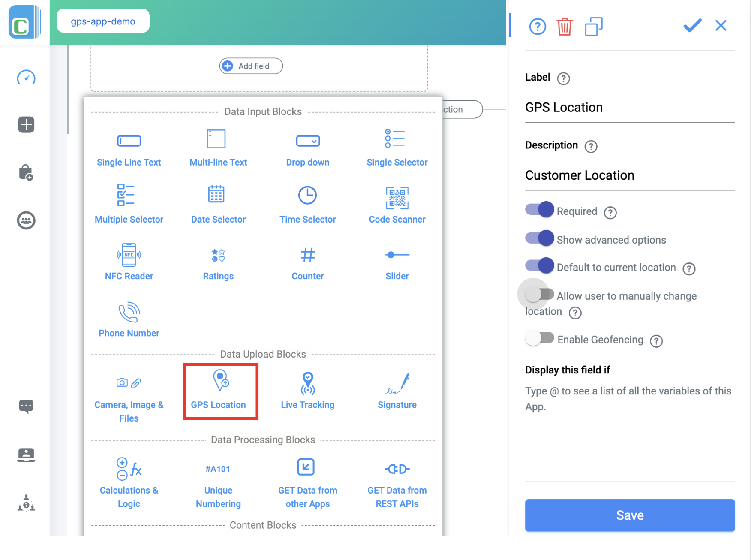The width and height of the screenshot is (751, 560).
Task: Delete the field using the trash icon
Action: (x=565, y=26)
